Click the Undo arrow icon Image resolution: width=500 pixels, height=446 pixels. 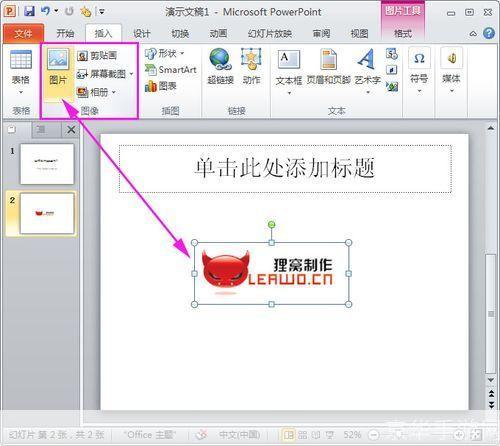(45, 11)
